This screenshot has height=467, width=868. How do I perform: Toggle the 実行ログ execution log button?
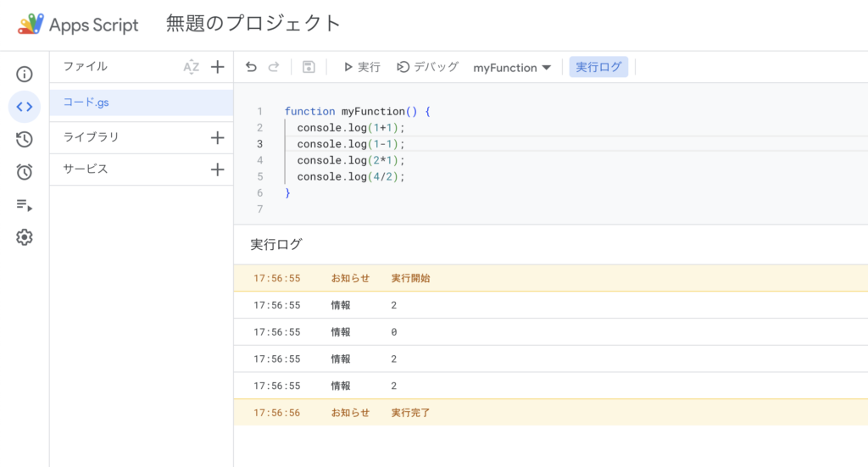point(598,67)
